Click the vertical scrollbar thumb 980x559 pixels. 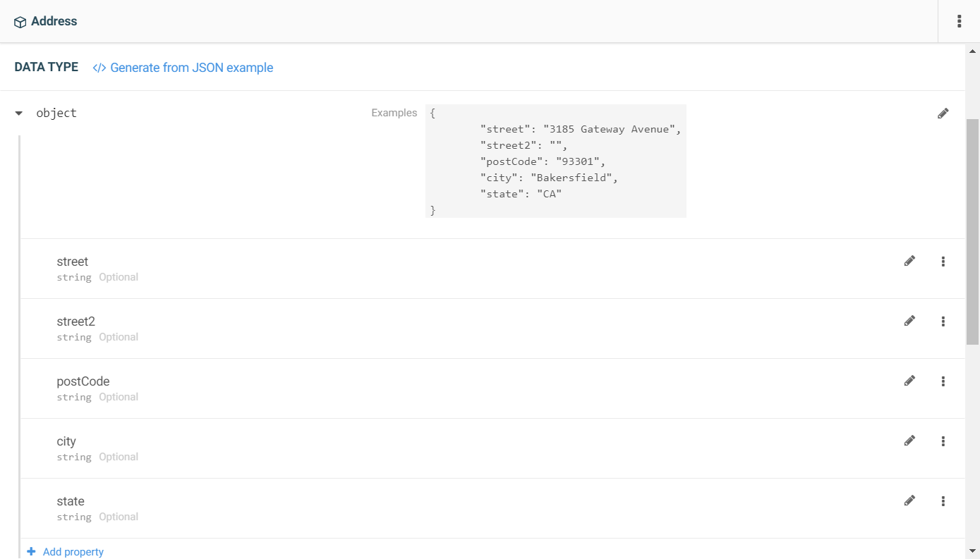click(x=972, y=231)
